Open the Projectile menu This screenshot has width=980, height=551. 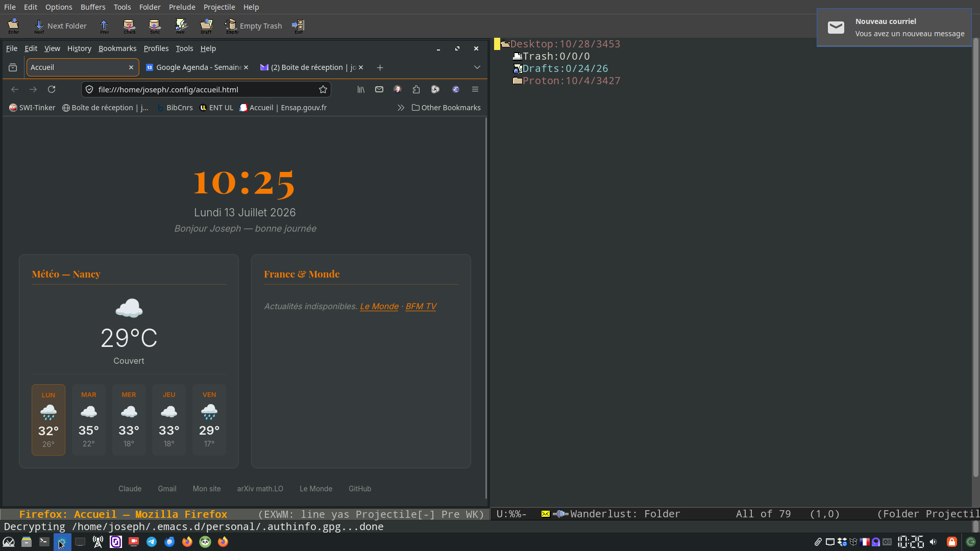click(219, 7)
